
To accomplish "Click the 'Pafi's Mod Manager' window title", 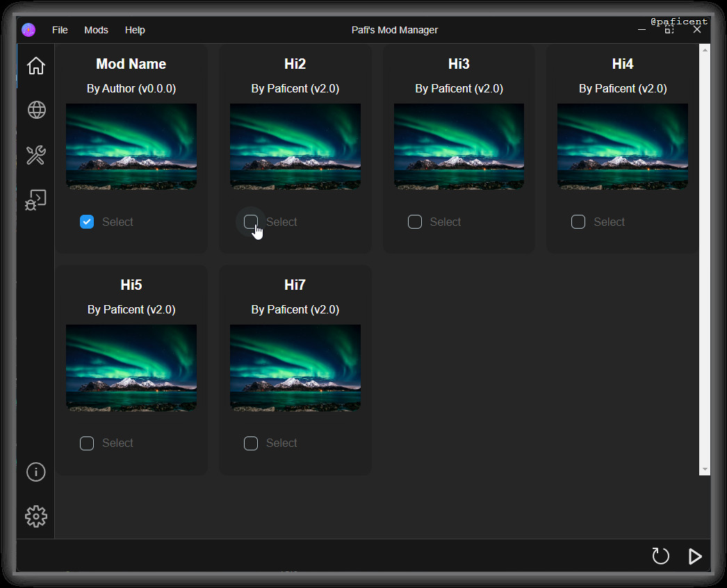I will click(395, 30).
